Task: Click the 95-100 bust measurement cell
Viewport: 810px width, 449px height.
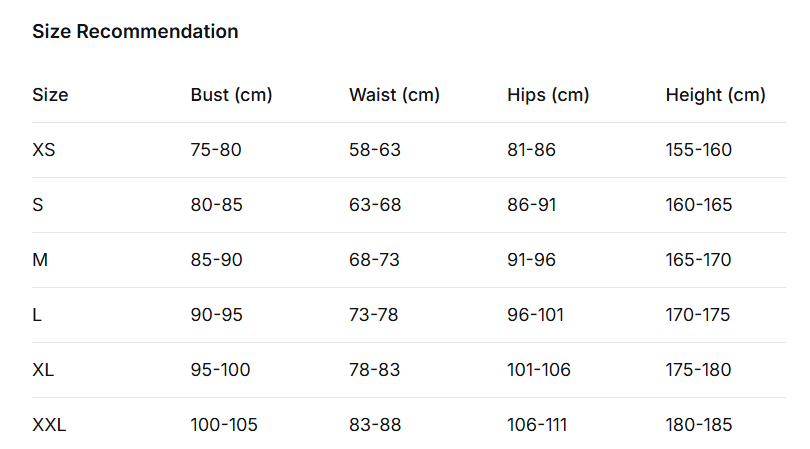Action: [220, 370]
